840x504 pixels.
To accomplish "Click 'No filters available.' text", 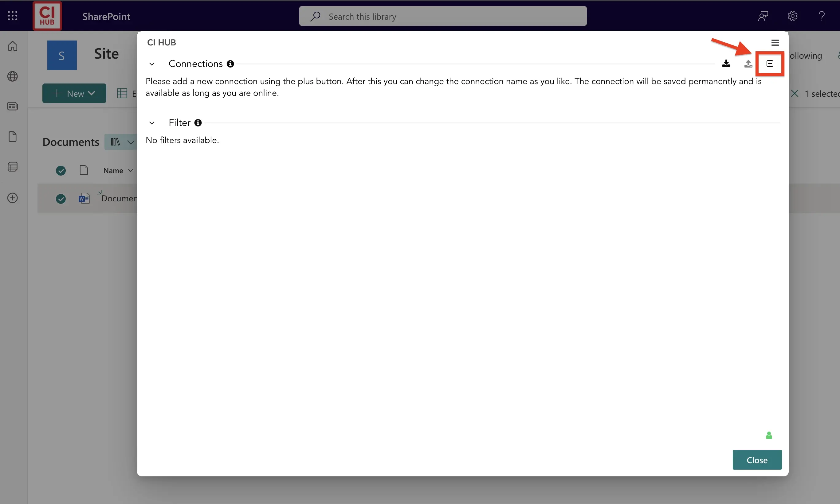I will pos(182,140).
